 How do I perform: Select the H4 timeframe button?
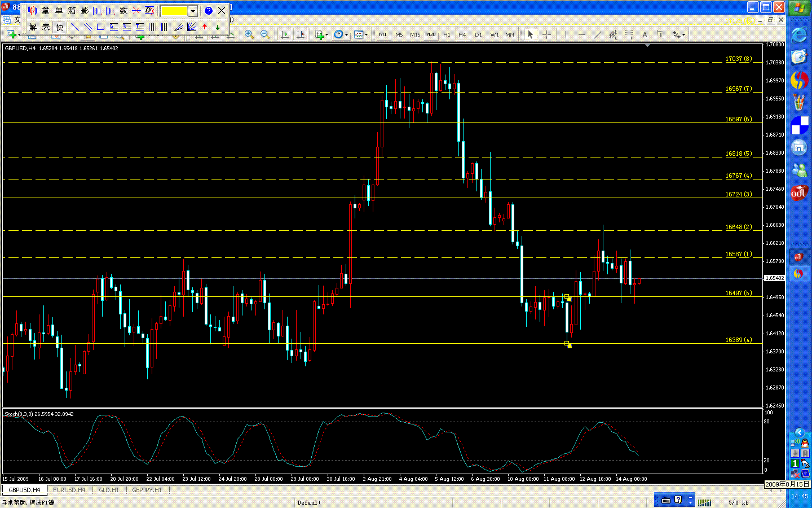[462, 34]
